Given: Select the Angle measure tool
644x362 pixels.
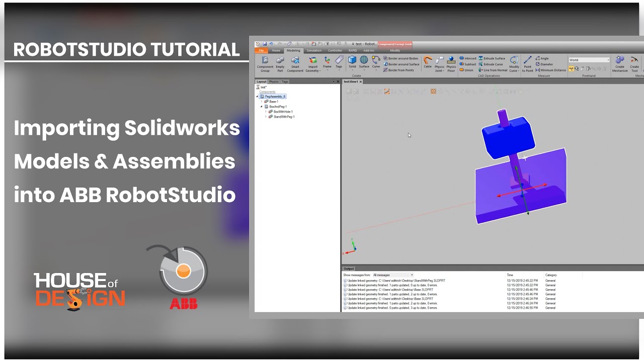Looking at the screenshot, I should [542, 58].
